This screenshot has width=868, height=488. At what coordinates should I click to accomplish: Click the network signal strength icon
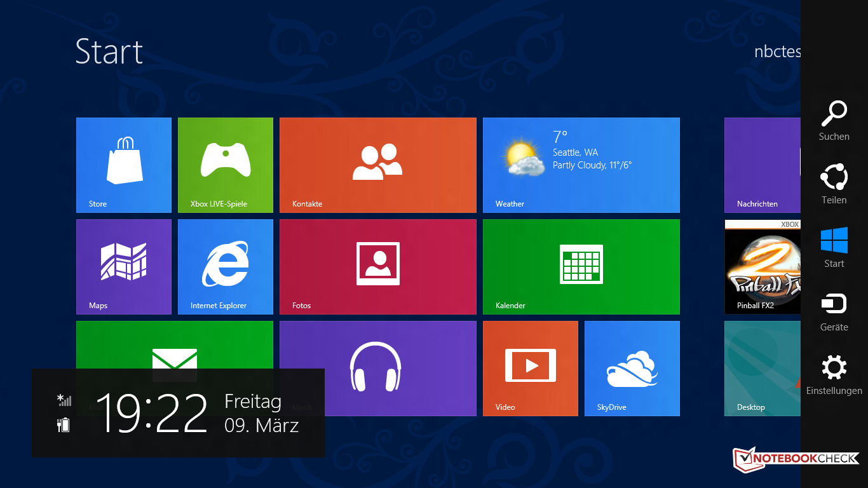pyautogui.click(x=64, y=400)
